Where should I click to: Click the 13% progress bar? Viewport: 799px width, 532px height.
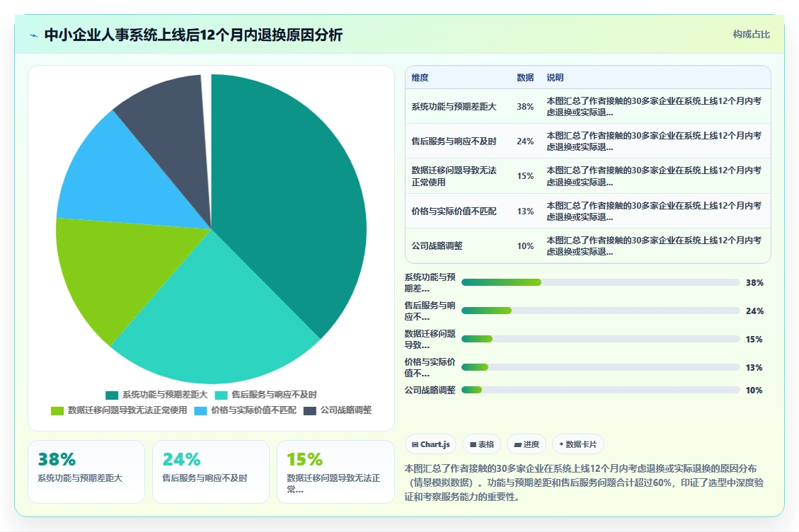tap(601, 367)
